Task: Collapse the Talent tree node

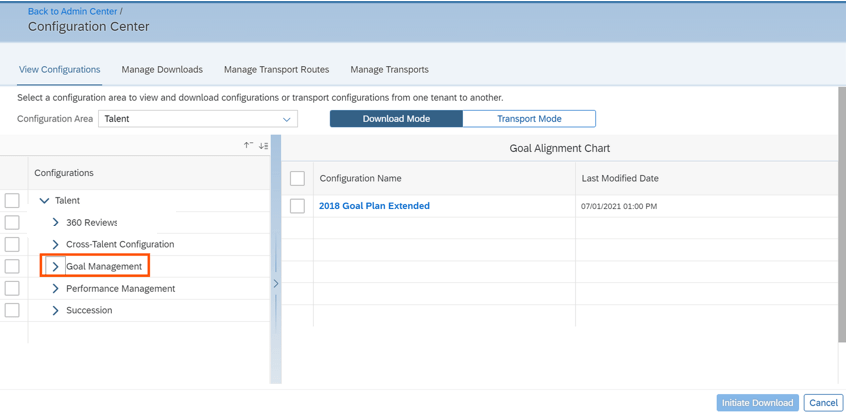Action: click(44, 201)
